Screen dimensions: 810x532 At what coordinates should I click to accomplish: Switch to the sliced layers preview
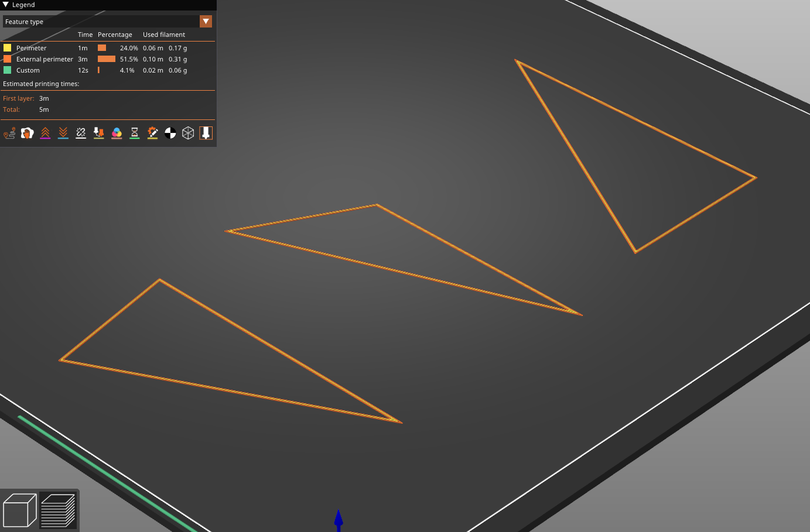click(59, 510)
